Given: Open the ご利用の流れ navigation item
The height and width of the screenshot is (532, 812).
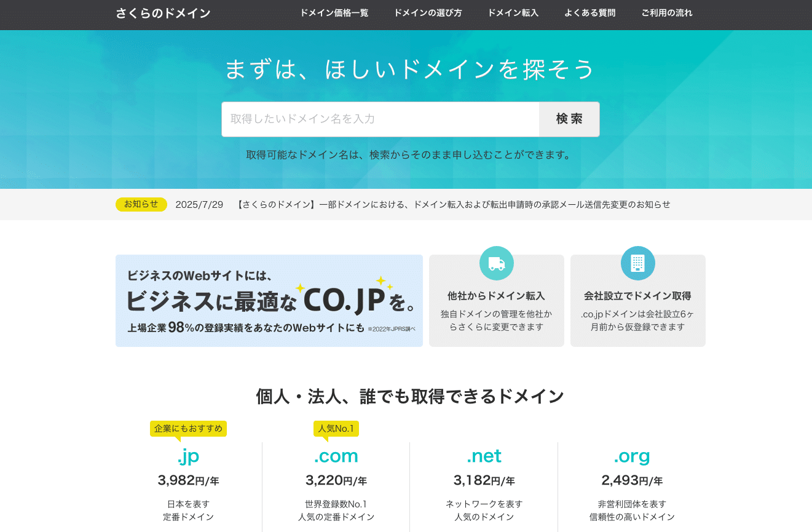Looking at the screenshot, I should [667, 13].
